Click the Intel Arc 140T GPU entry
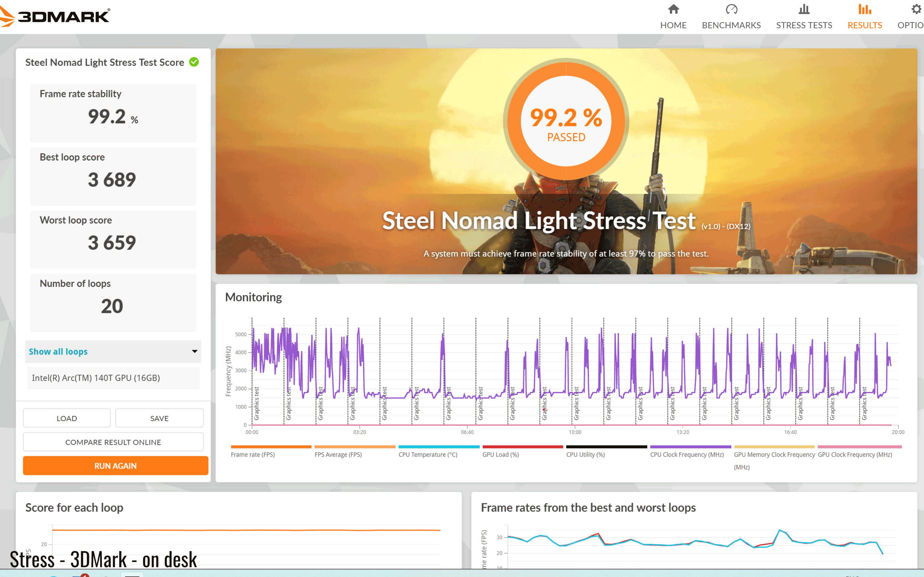This screenshot has width=924, height=577. (x=113, y=378)
